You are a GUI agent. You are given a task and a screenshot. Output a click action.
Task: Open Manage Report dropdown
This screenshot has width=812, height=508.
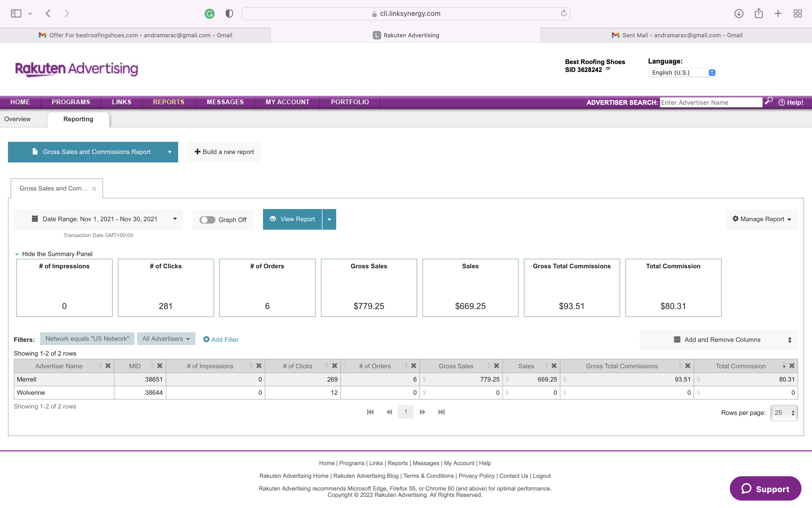(762, 219)
